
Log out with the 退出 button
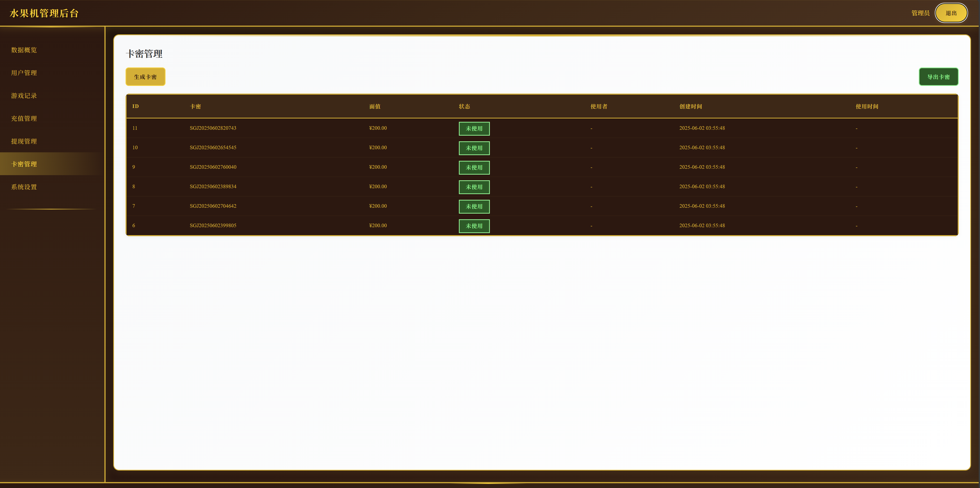click(x=951, y=13)
